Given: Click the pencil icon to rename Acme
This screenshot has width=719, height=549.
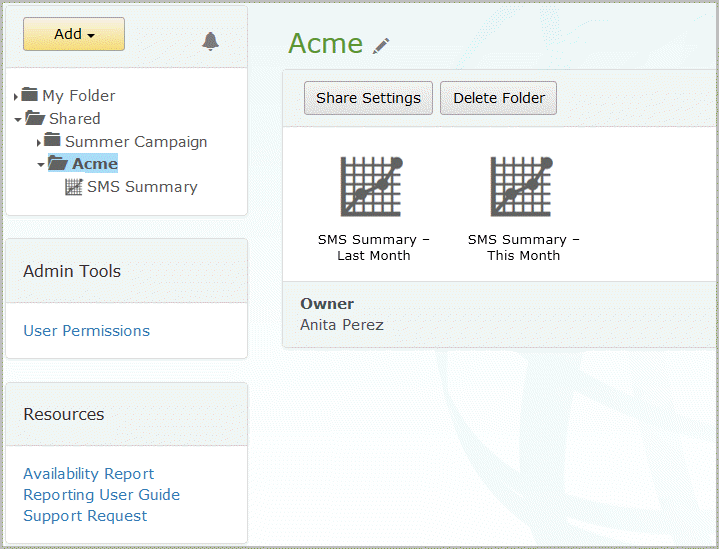Looking at the screenshot, I should point(381,46).
